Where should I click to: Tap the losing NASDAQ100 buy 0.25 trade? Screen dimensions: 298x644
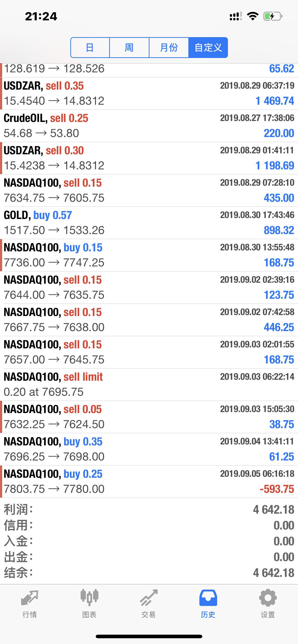(x=149, y=481)
